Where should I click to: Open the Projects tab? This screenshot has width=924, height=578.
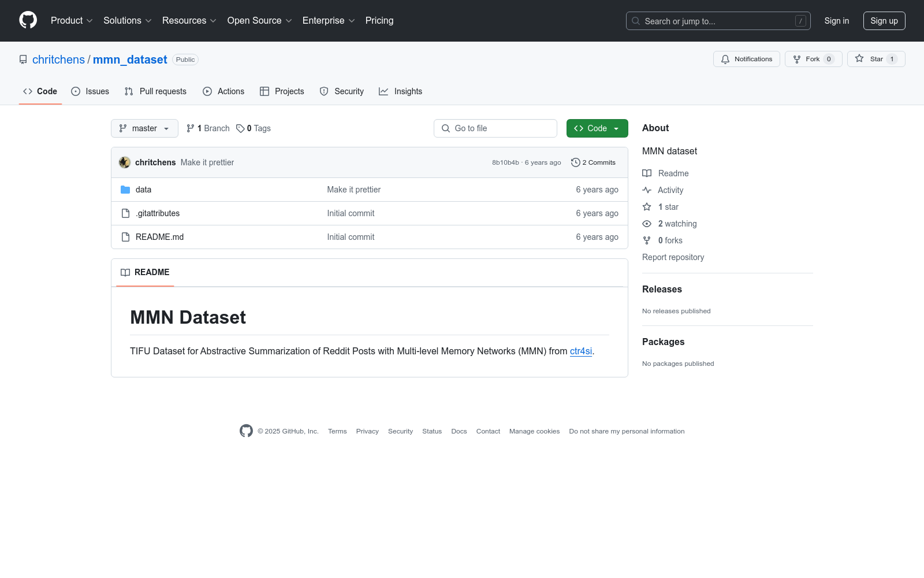click(282, 91)
